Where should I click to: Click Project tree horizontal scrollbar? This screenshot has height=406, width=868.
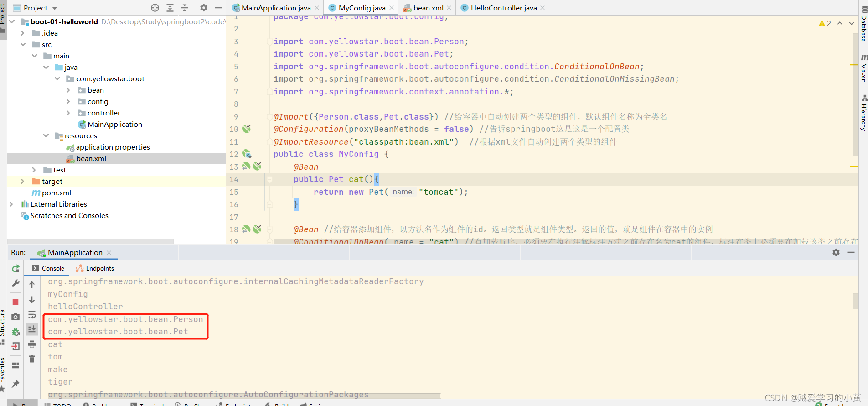click(x=91, y=241)
